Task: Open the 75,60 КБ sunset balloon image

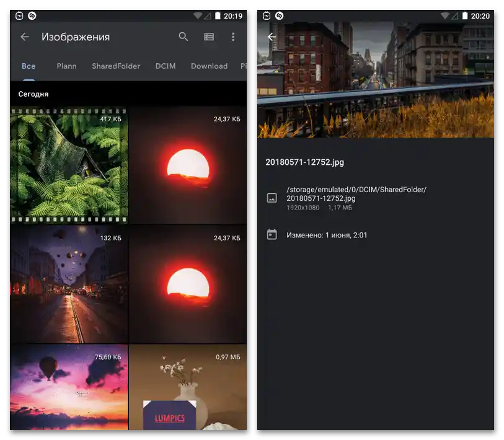Action: (69, 387)
